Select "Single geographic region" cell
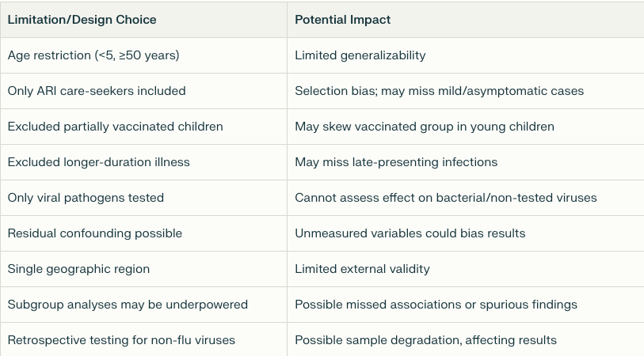Screen dimensions: 644x356 [x=78, y=269]
